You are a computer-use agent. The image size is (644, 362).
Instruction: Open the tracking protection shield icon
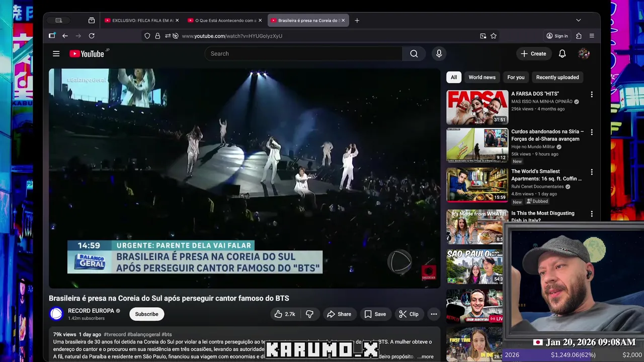click(x=147, y=36)
